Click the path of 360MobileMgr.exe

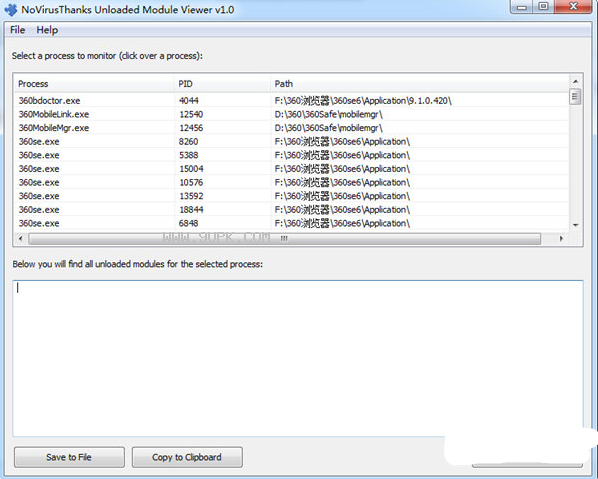pos(328,128)
